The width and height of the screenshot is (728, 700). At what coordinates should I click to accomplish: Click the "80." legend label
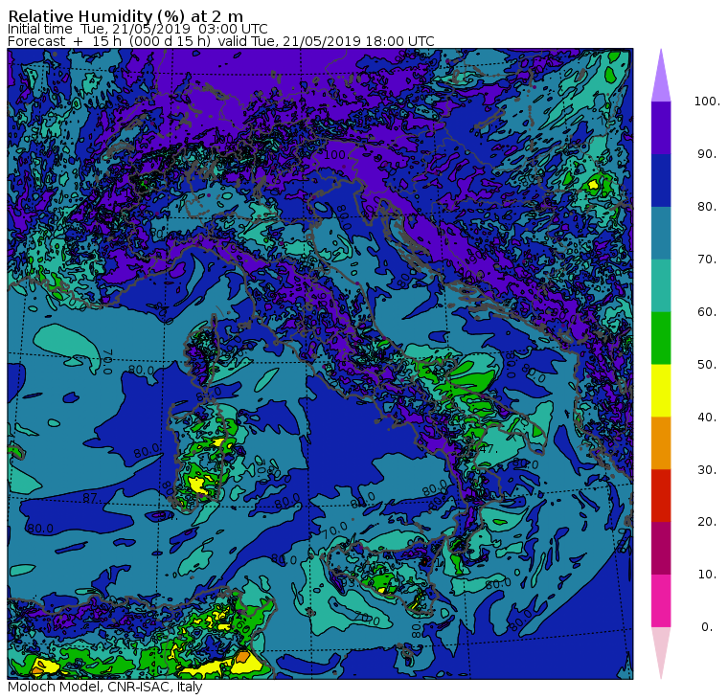coord(707,207)
